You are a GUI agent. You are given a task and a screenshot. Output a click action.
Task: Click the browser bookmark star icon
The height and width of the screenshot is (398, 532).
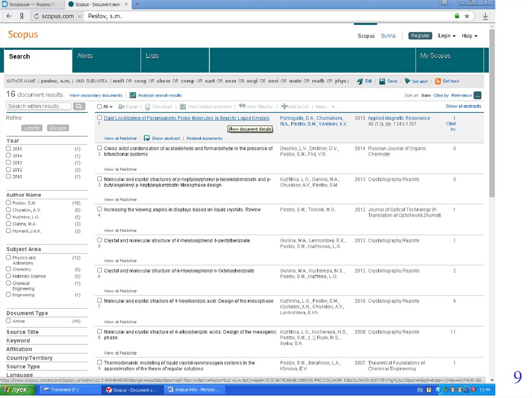point(467,16)
